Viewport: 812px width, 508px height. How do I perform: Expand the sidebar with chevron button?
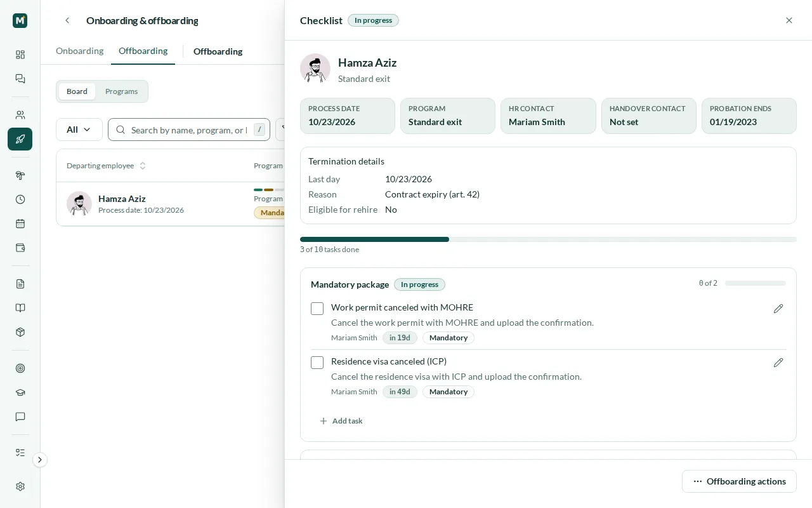pyautogui.click(x=40, y=460)
